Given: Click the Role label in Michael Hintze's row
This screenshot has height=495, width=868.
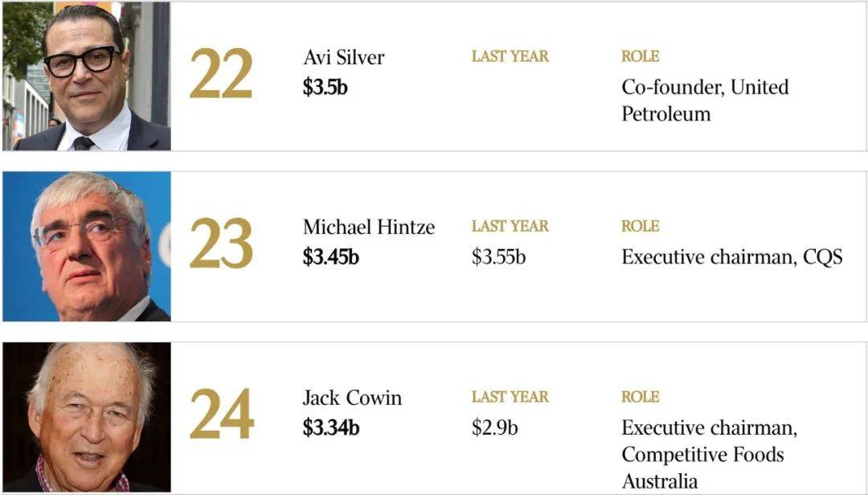Looking at the screenshot, I should [641, 227].
